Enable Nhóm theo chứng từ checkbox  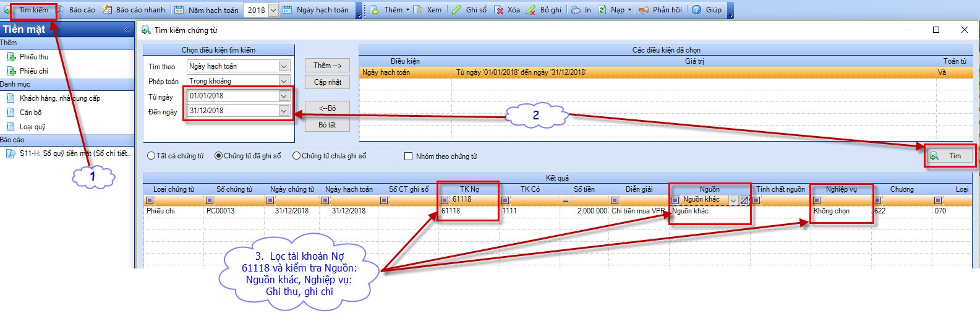[408, 156]
